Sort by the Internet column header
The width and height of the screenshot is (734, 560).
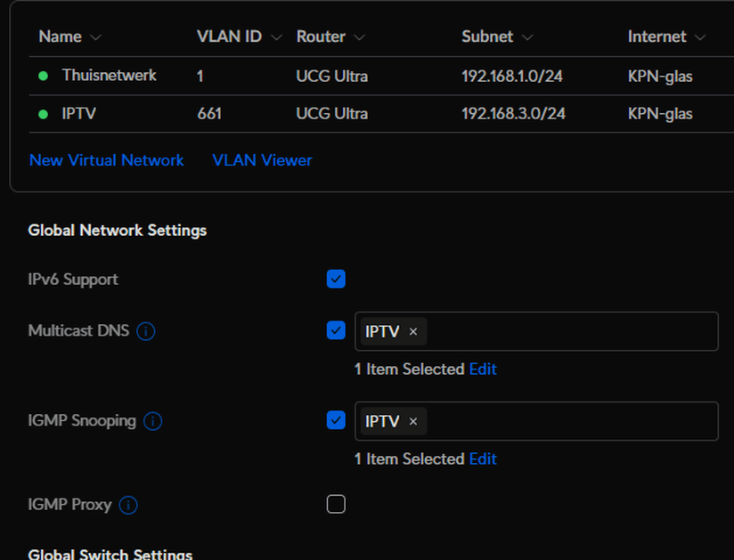tap(657, 37)
